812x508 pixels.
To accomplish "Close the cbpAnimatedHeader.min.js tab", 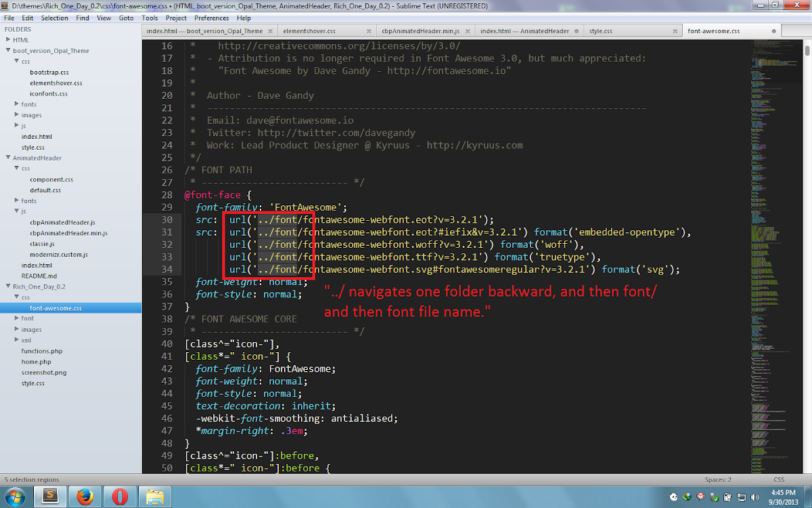I will (x=467, y=31).
